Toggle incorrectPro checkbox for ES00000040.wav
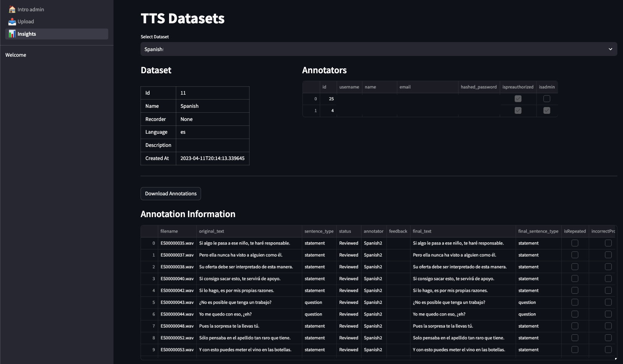 (x=608, y=278)
